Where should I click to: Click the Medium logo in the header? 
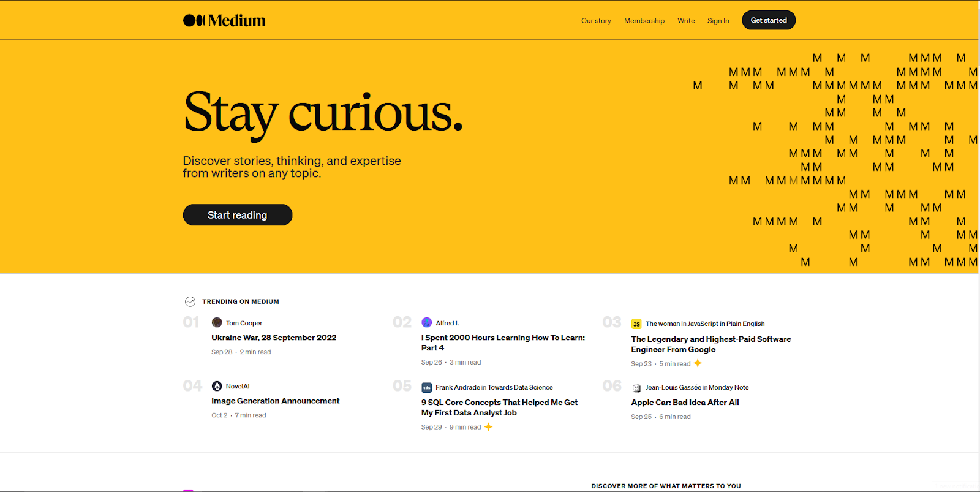pos(224,20)
